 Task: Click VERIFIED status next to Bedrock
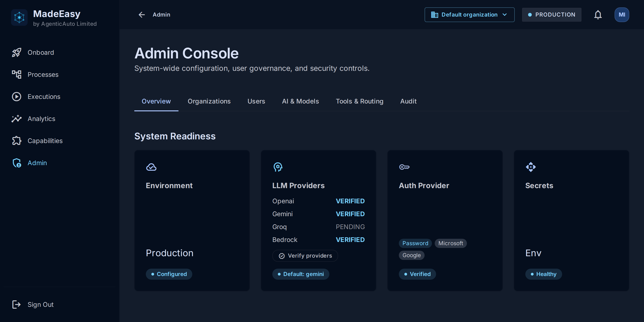350,240
